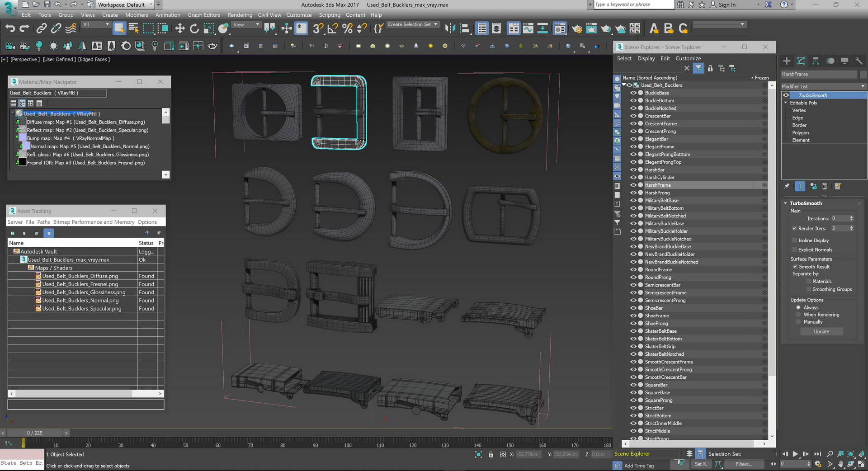The image size is (868, 471).
Task: Click the Select and Rotate tool
Action: click(x=194, y=28)
